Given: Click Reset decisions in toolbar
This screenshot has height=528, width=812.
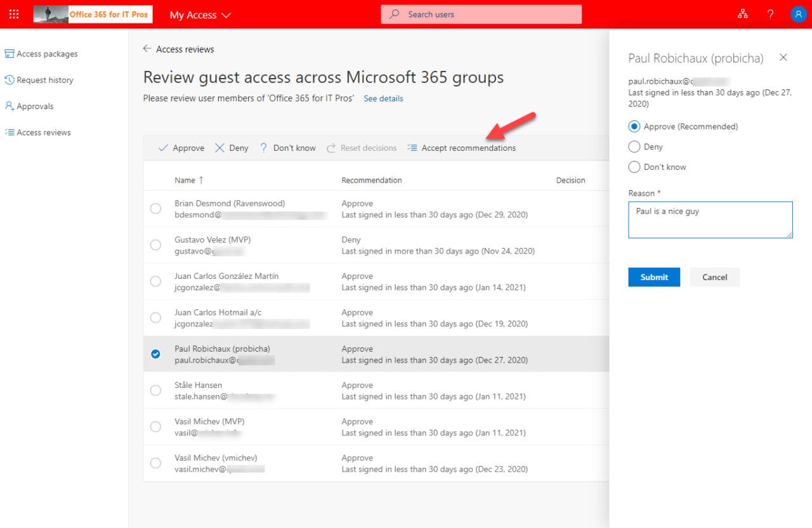Looking at the screenshot, I should 369,148.
